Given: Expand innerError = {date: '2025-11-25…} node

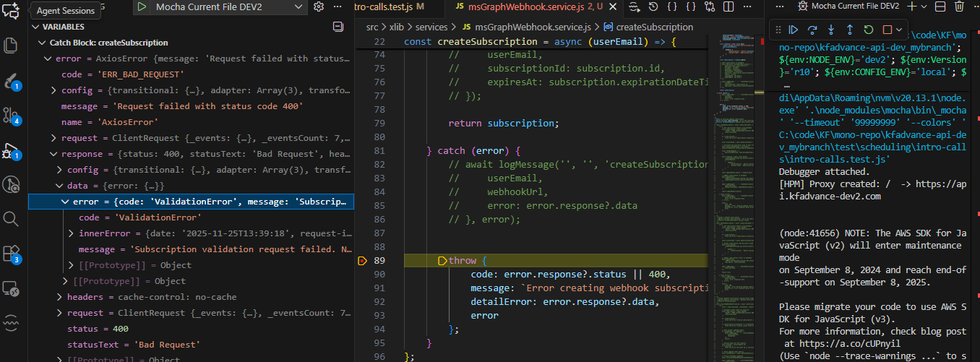Looking at the screenshot, I should [x=72, y=233].
